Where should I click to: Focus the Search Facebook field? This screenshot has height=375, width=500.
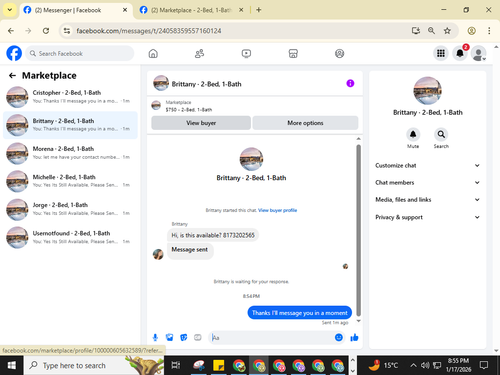[80, 53]
